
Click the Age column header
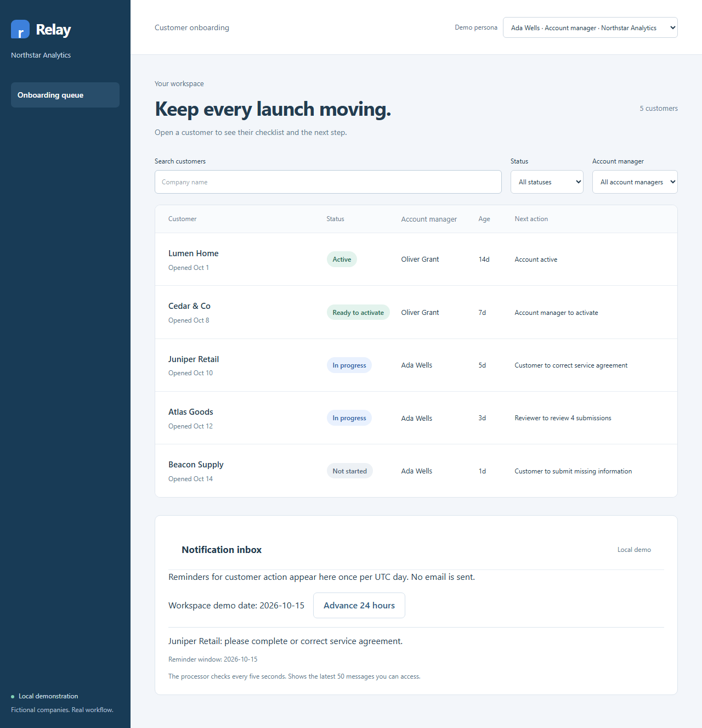(x=484, y=219)
